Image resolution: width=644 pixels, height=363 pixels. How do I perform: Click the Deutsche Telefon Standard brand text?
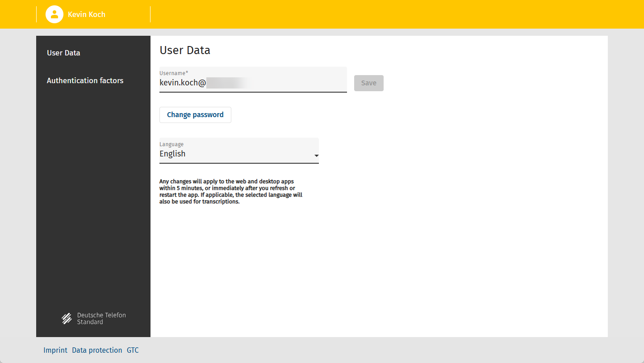(x=101, y=318)
